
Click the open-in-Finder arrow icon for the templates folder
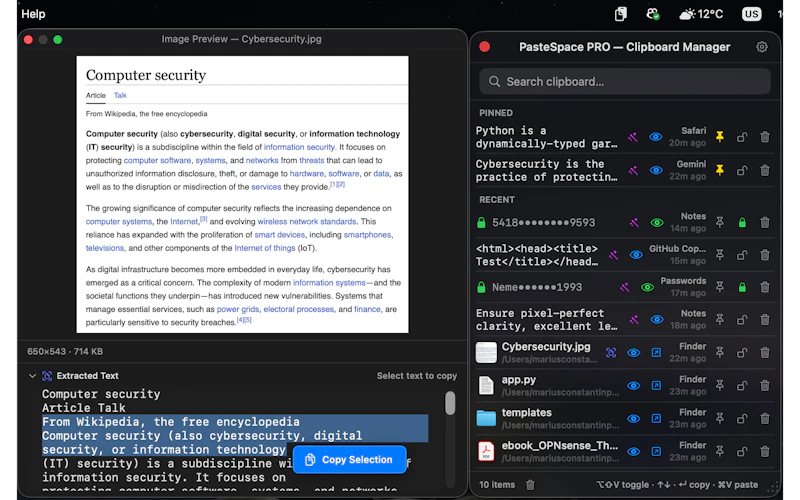click(x=656, y=419)
